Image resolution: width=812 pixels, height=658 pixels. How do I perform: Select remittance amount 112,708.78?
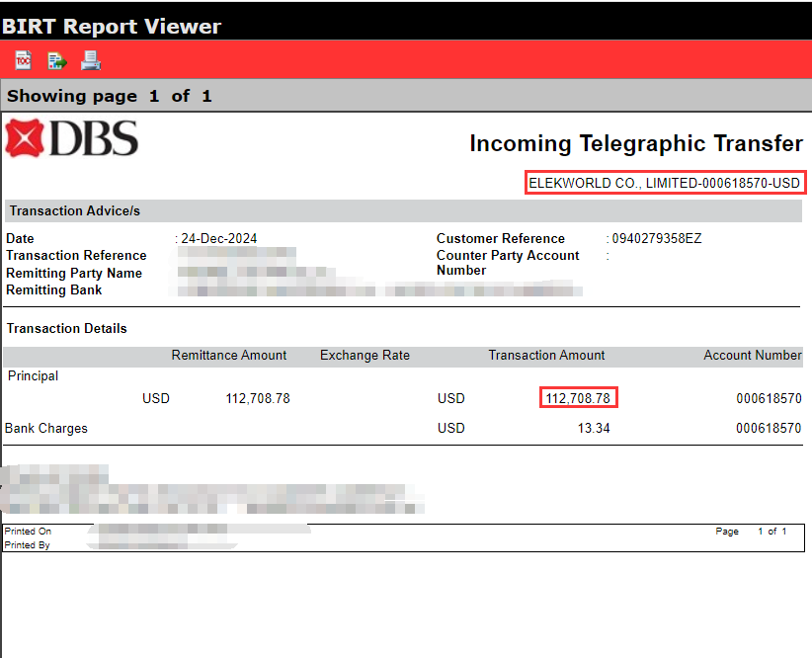[258, 398]
